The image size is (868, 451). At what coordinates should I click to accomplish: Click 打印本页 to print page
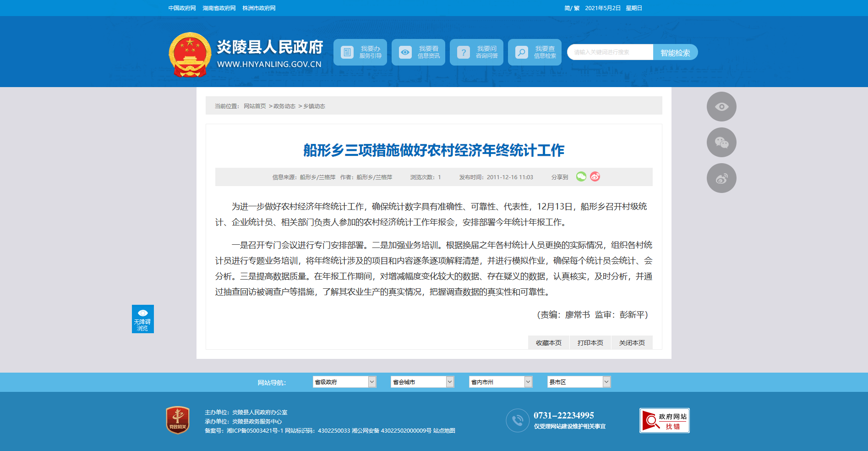(x=590, y=343)
